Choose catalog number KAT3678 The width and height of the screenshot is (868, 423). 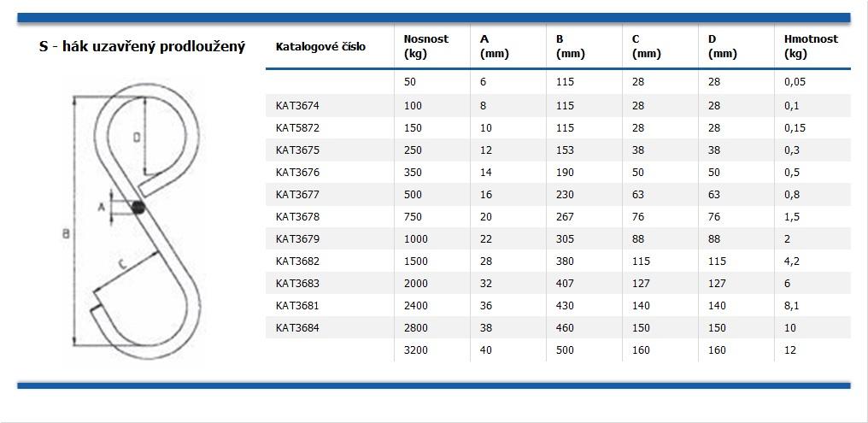296,216
